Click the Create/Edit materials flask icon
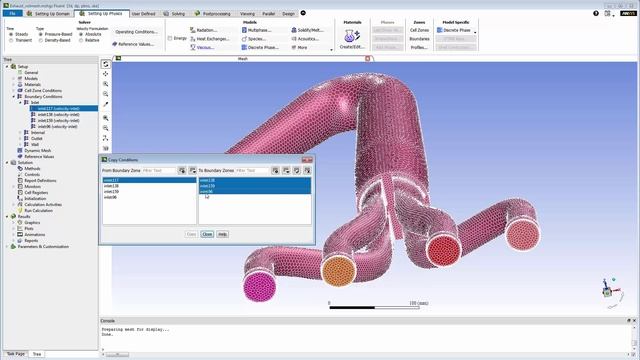Viewport: 640px width, 360px height. (352, 36)
